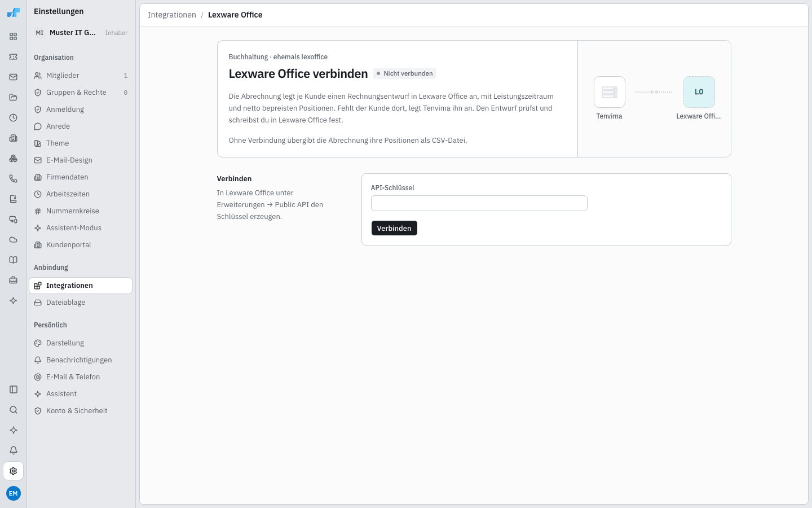Open Darstellung personal settings

click(x=81, y=343)
